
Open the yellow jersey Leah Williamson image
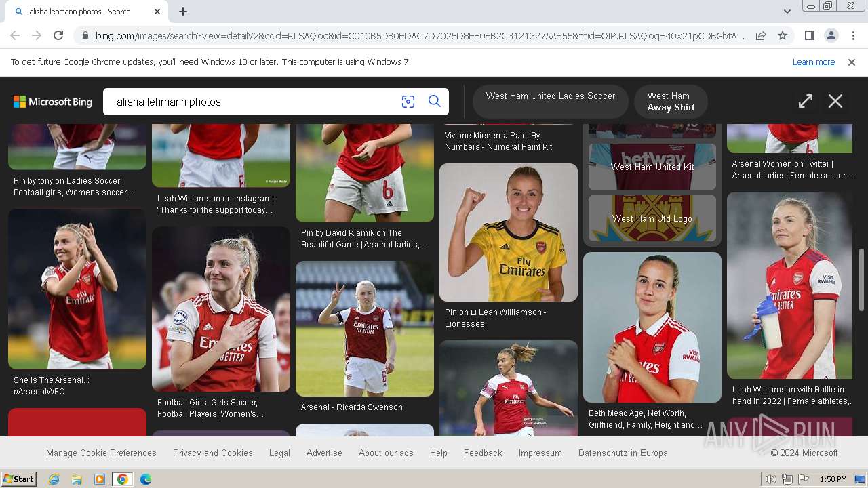pyautogui.click(x=509, y=232)
